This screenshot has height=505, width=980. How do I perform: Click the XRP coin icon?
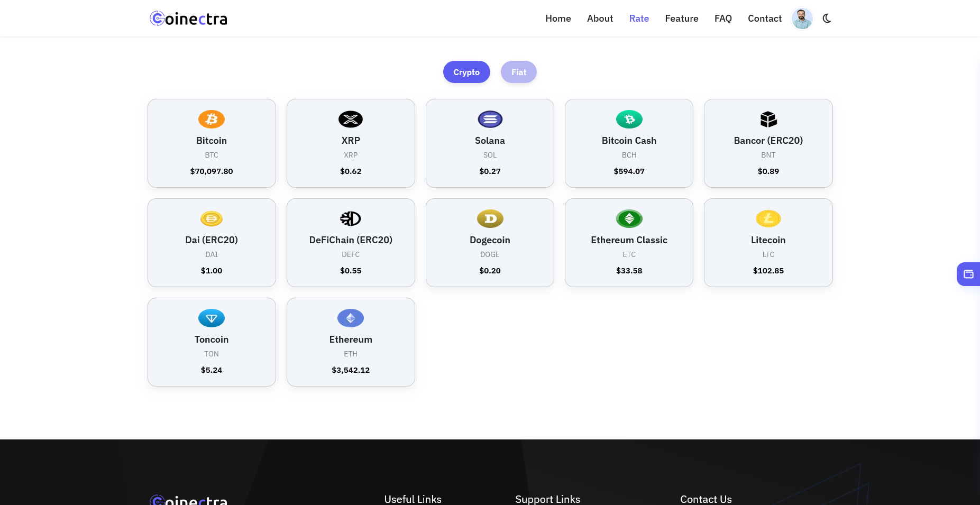tap(351, 119)
